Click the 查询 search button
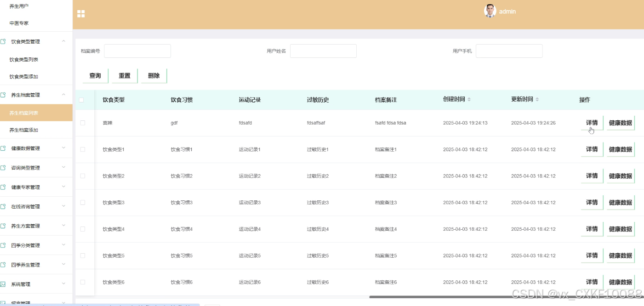Viewport: 644px width, 306px height. click(95, 76)
